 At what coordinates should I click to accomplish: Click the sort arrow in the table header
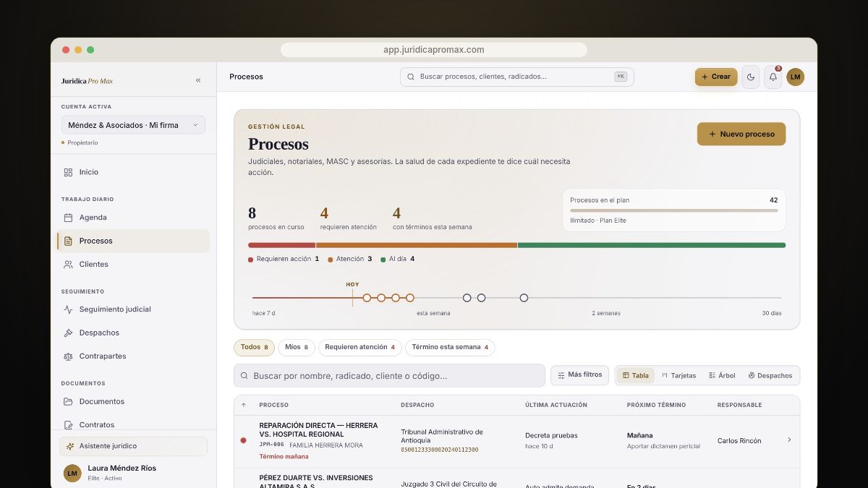(244, 405)
